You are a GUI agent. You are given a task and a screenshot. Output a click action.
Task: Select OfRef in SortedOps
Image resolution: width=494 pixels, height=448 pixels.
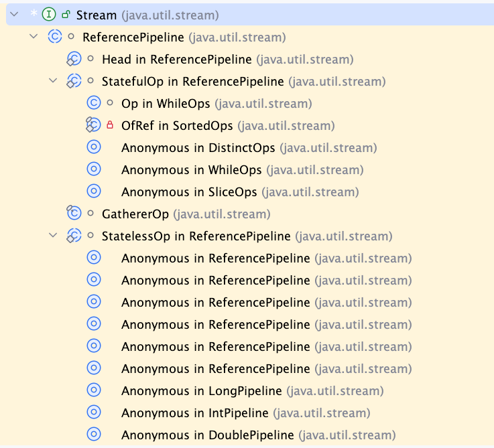(x=228, y=126)
